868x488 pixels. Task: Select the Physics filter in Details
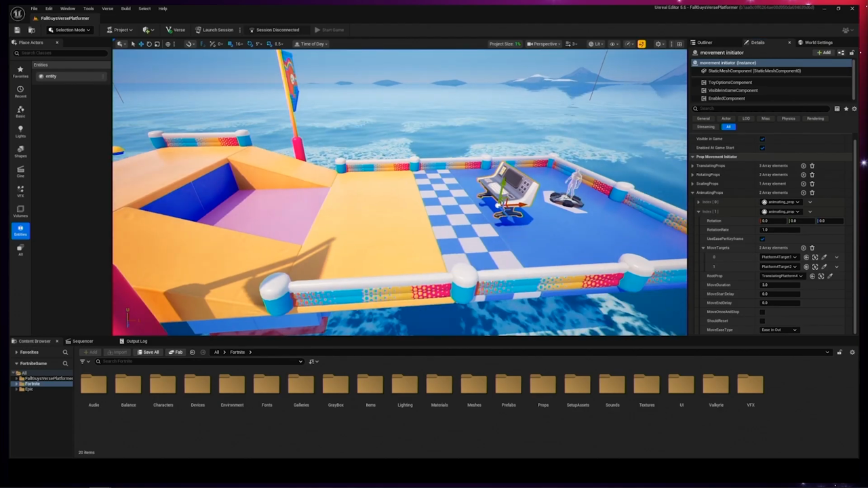[788, 119]
